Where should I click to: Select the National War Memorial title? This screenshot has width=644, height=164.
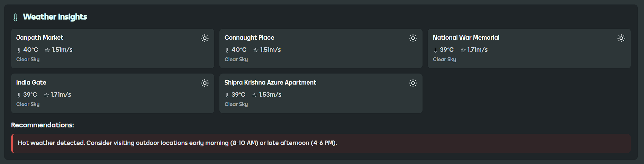tap(466, 38)
